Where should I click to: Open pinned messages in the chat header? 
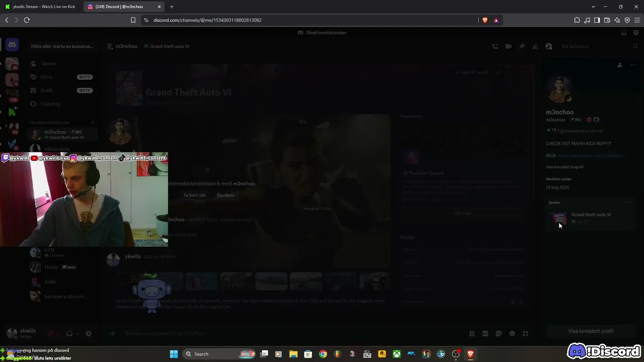(522, 46)
